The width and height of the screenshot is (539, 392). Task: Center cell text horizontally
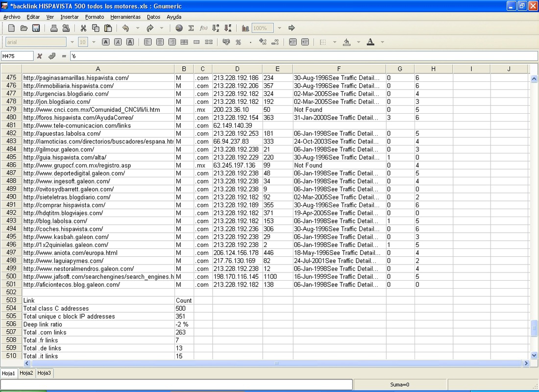click(x=160, y=42)
